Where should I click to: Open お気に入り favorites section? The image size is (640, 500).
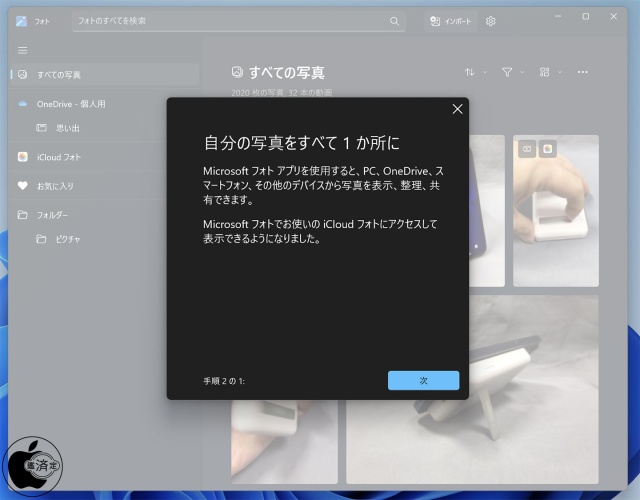[55, 186]
